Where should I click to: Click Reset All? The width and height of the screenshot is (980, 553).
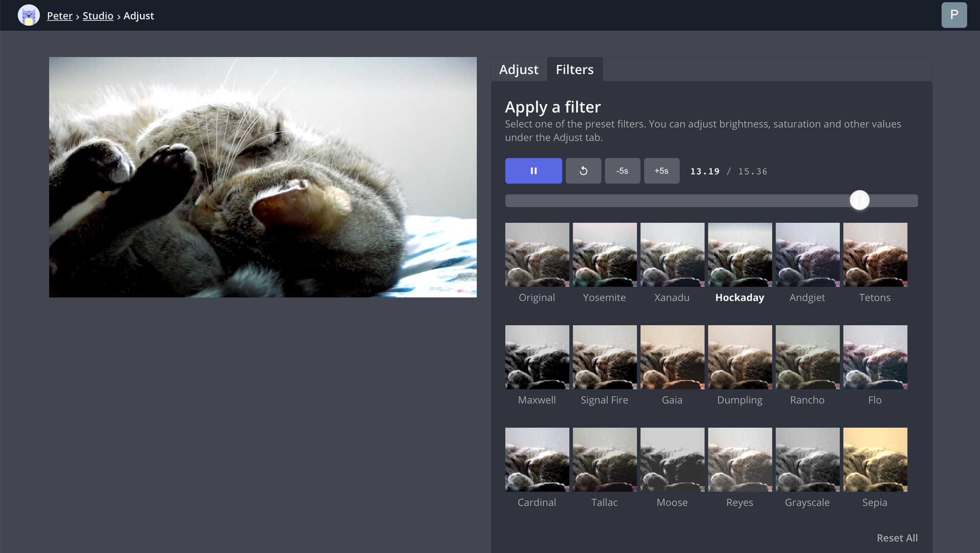click(x=897, y=538)
